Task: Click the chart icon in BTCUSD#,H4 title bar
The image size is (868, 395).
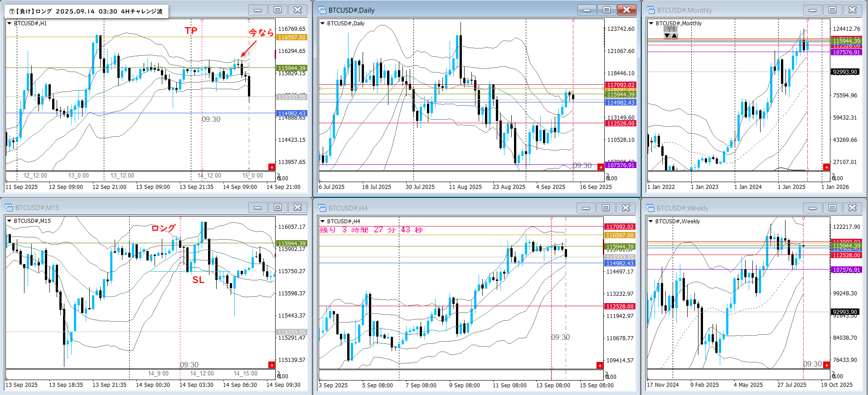Action: 322,208
